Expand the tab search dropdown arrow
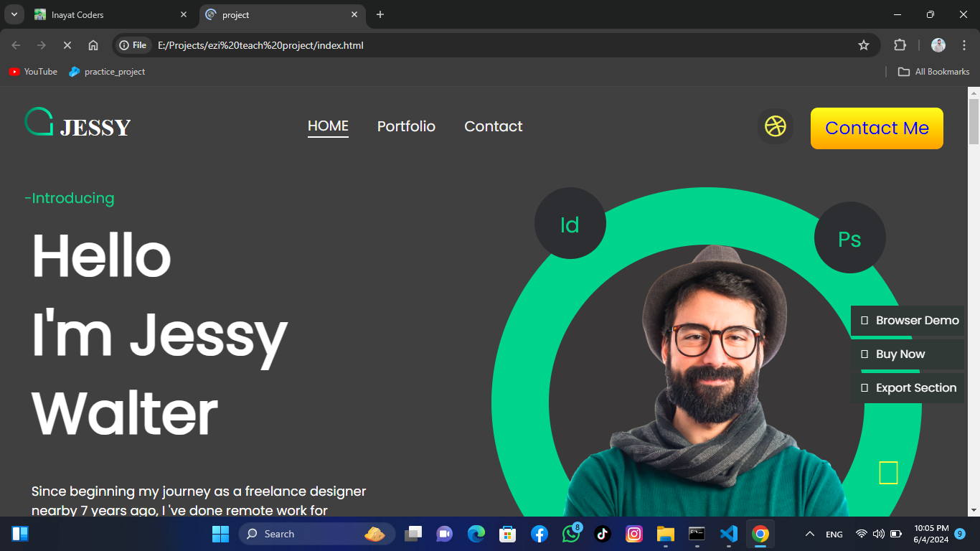This screenshot has width=980, height=551. (14, 14)
